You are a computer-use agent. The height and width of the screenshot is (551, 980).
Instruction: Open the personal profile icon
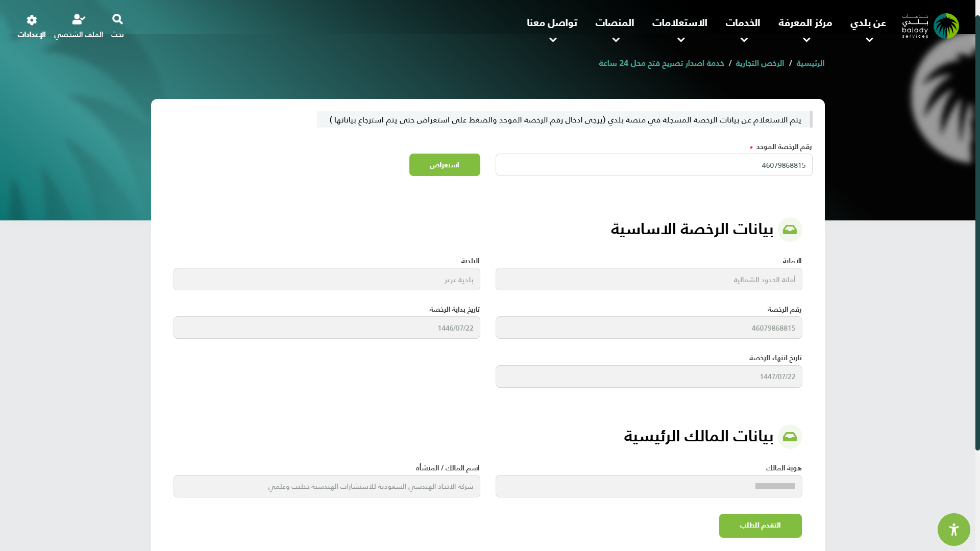coord(78,19)
